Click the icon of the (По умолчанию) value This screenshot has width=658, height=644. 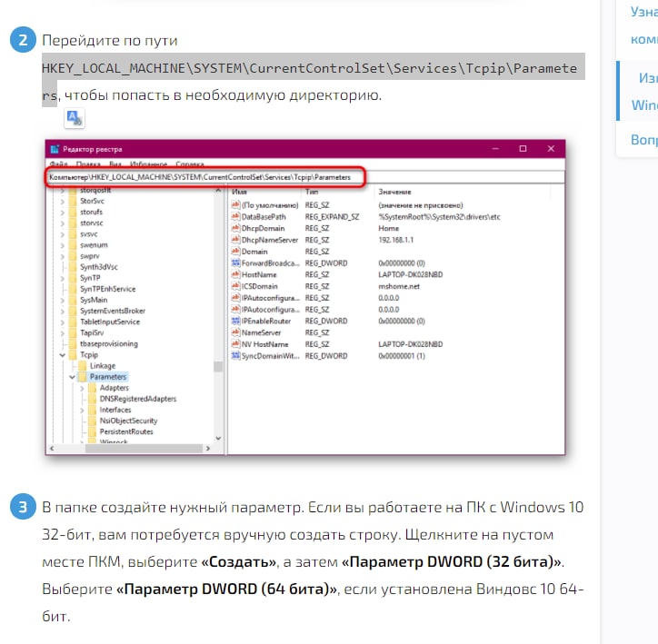235,205
